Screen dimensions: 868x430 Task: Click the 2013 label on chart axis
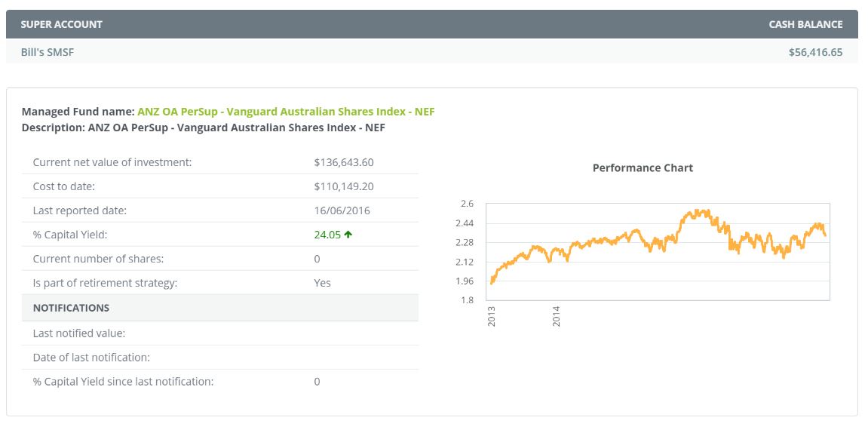[492, 316]
